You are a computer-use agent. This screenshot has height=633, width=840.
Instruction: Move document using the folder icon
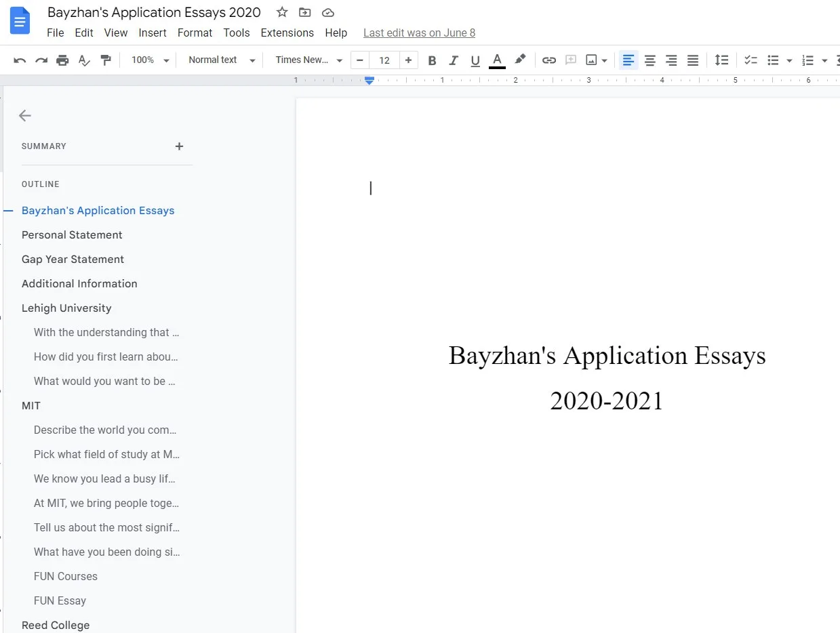tap(305, 12)
